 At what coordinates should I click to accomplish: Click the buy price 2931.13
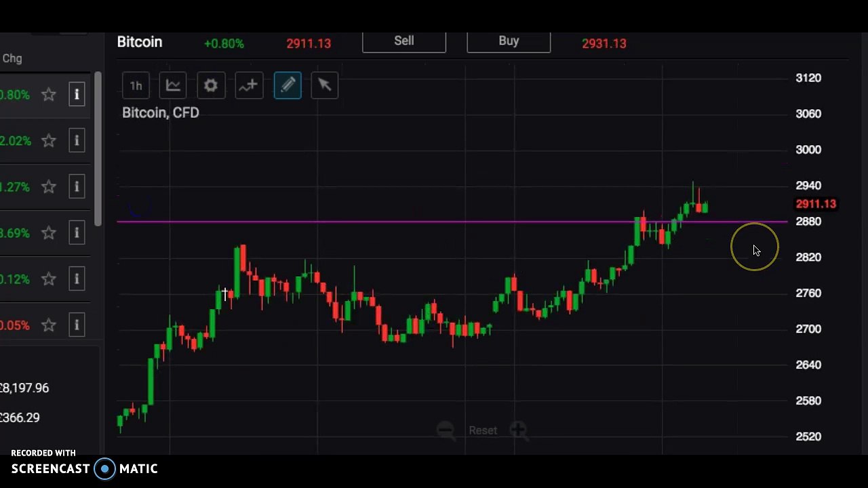604,43
